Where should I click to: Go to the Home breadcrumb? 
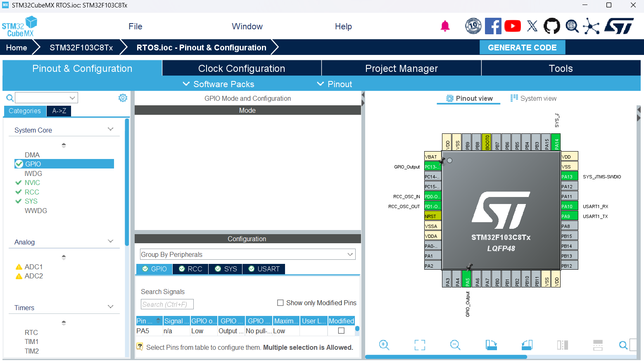pyautogui.click(x=17, y=47)
